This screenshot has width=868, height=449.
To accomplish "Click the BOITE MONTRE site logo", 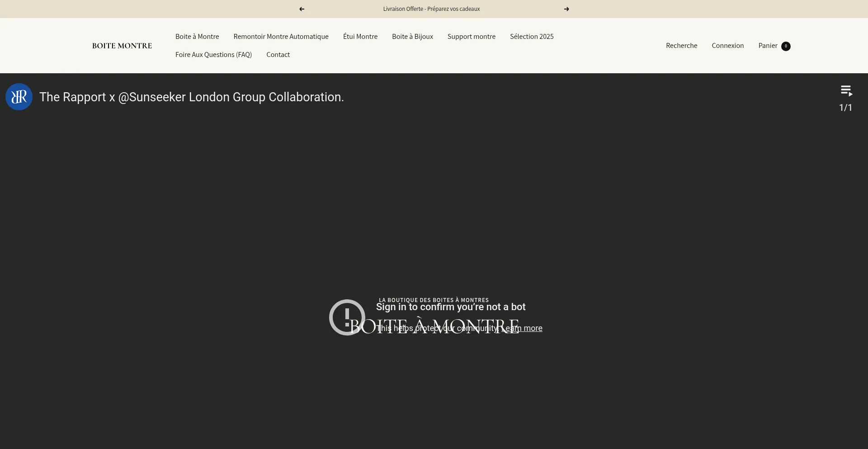I will click(x=122, y=46).
